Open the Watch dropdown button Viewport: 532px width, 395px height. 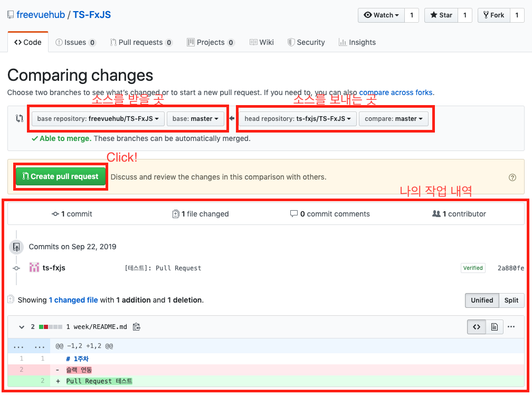381,15
